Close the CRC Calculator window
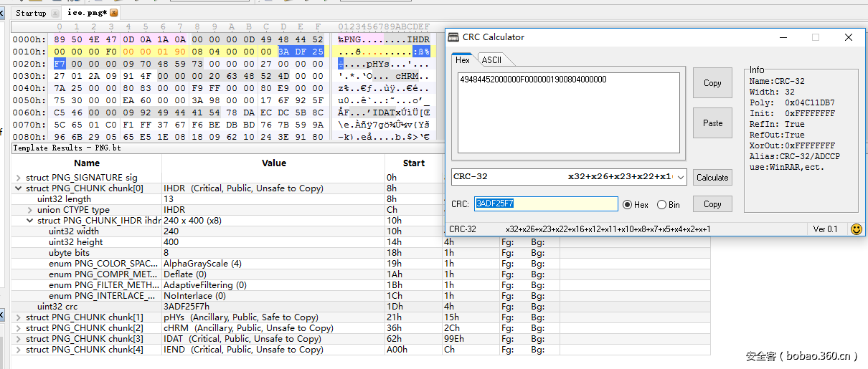 pos(849,37)
